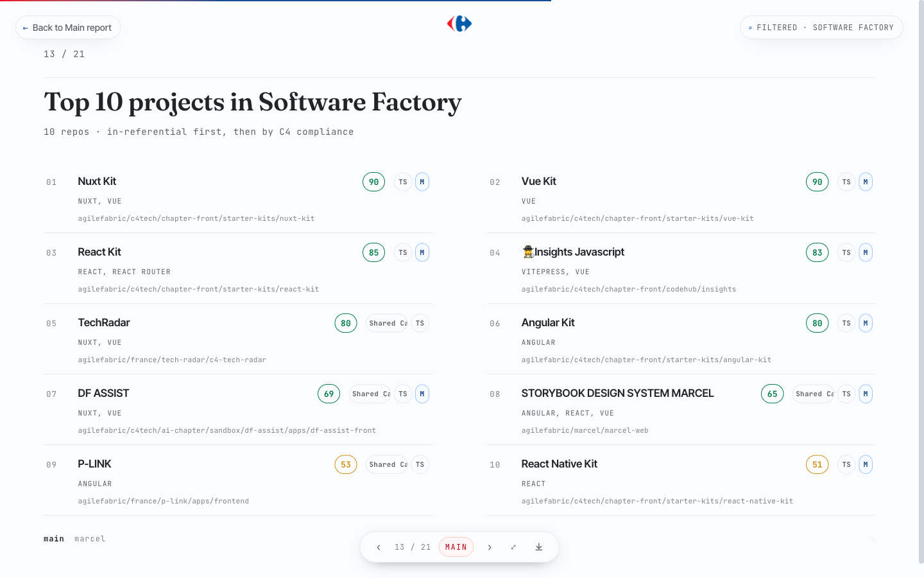
Task: Click the TS badge on TechRadar
Action: [420, 323]
